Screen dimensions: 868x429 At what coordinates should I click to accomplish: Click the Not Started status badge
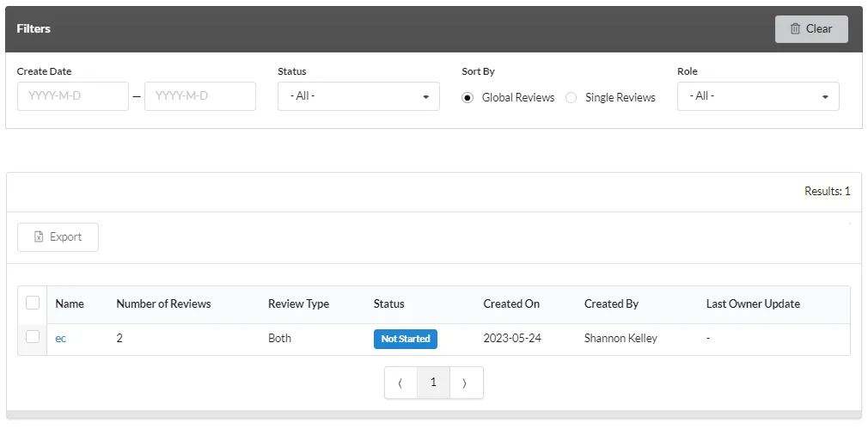406,339
